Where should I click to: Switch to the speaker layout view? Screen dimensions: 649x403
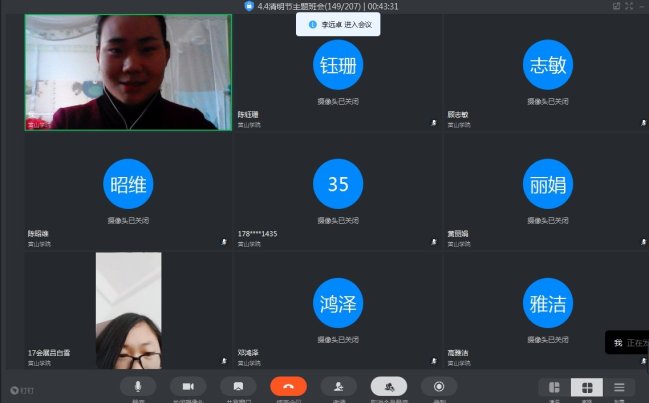click(554, 387)
